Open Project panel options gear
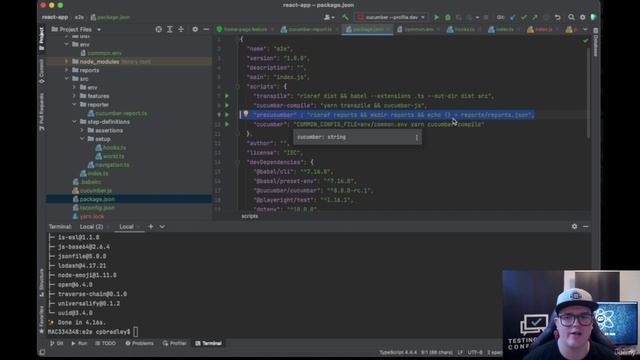 pos(195,29)
